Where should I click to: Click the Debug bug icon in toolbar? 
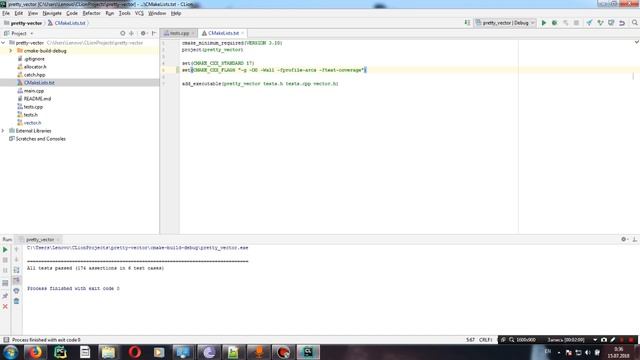point(554,23)
